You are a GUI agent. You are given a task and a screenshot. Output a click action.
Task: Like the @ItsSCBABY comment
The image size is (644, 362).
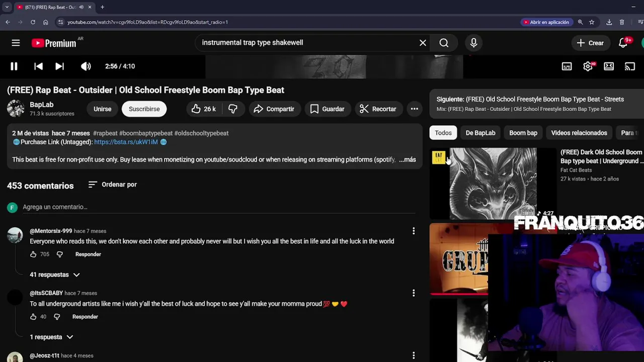(x=33, y=317)
